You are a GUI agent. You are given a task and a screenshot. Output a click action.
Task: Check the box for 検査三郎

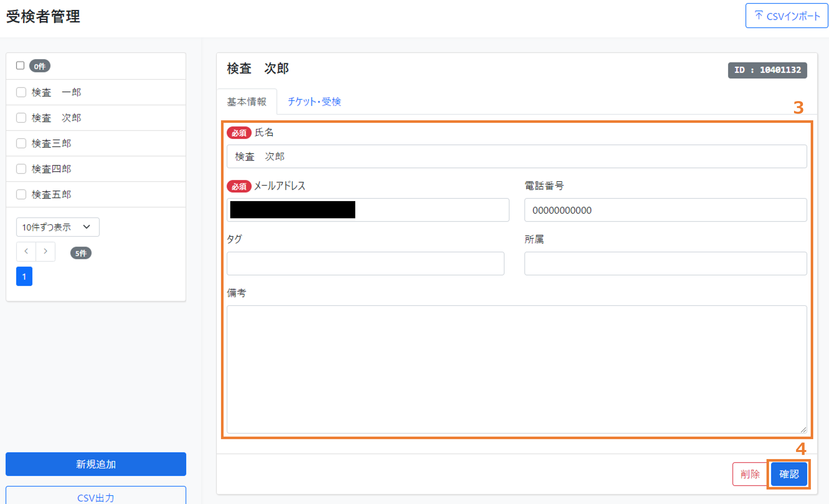click(21, 143)
